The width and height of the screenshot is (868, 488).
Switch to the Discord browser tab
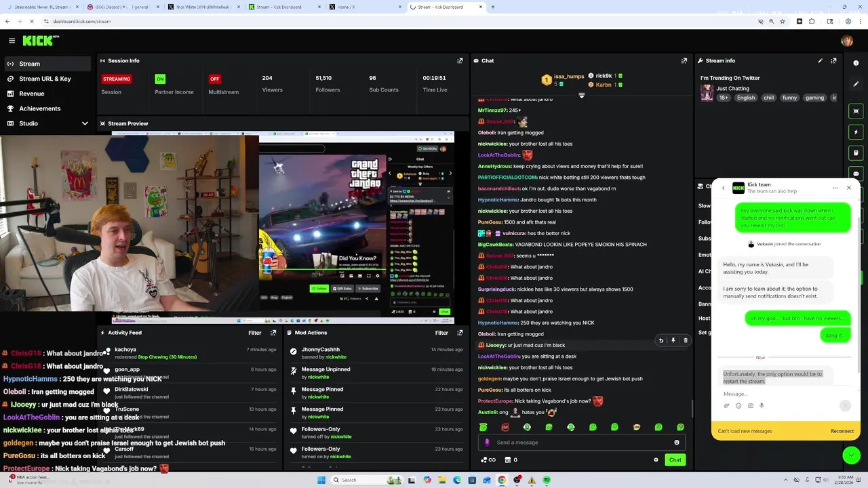(123, 7)
